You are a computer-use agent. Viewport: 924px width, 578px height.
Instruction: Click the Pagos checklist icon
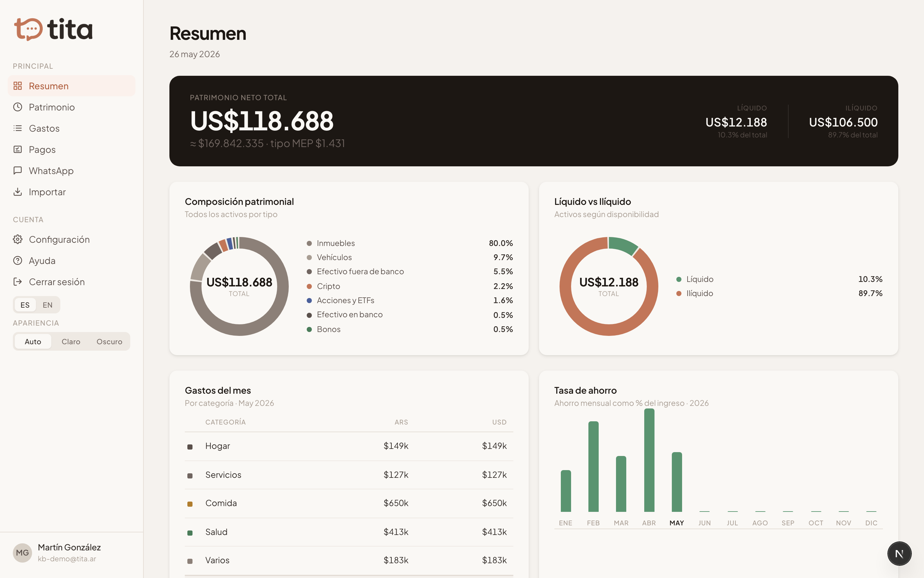[18, 149]
